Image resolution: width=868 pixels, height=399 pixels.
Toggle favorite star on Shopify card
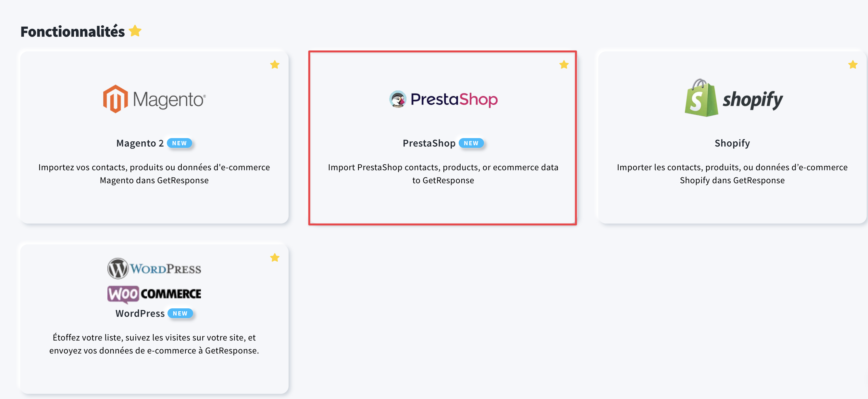(x=852, y=64)
